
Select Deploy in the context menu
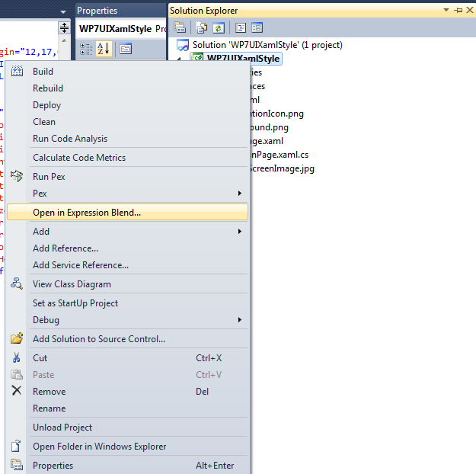coord(127,105)
